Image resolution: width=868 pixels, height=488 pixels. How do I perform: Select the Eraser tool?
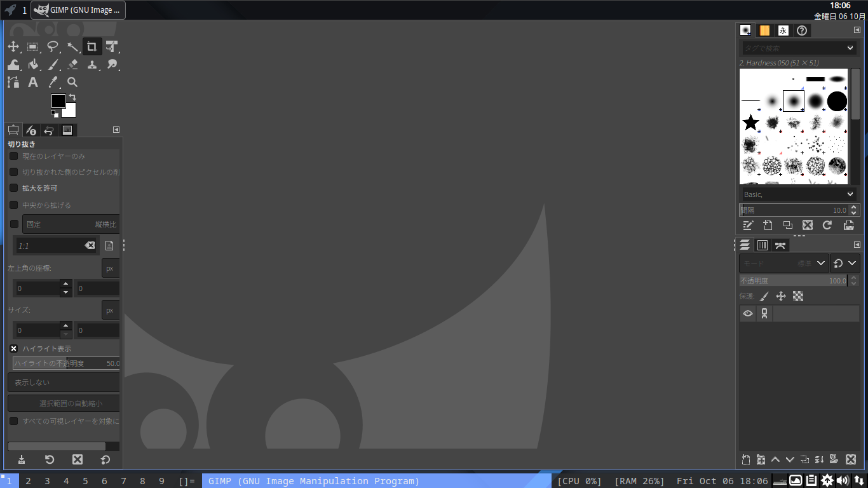[72, 64]
